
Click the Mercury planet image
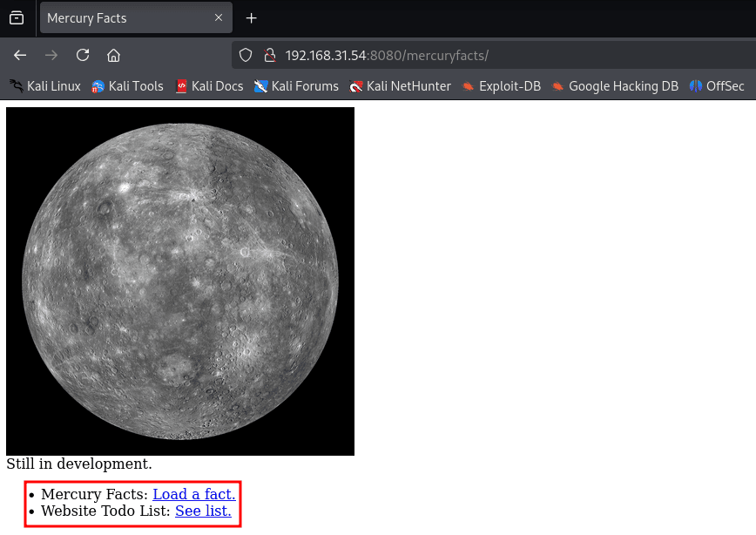(180, 281)
